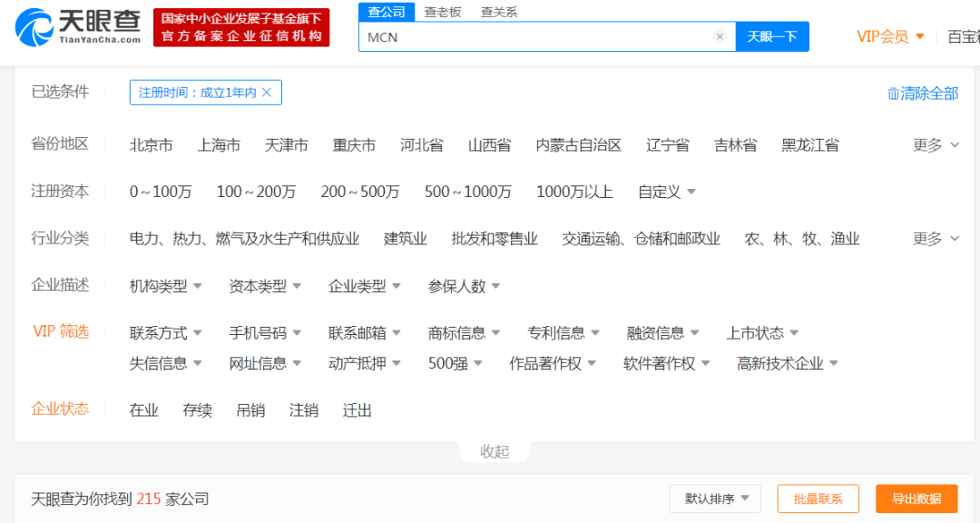The image size is (980, 523).
Task: Click the red 国家中小企业发展子基金 badge
Action: [x=240, y=27]
